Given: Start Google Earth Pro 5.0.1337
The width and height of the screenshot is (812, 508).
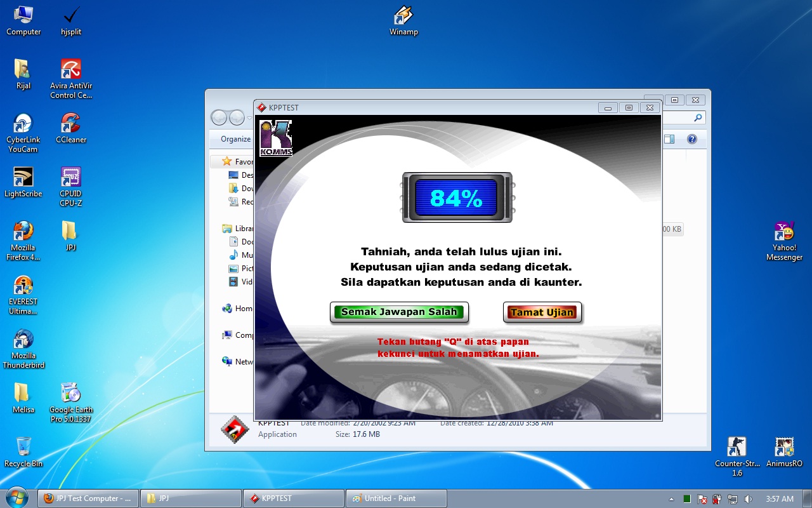Looking at the screenshot, I should point(70,394).
